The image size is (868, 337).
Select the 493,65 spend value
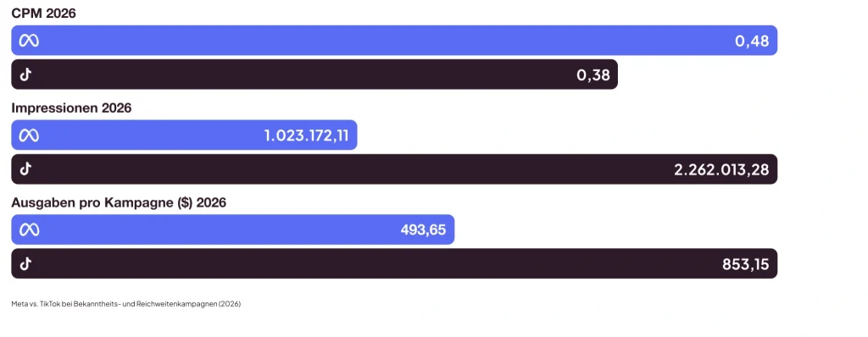(x=423, y=230)
